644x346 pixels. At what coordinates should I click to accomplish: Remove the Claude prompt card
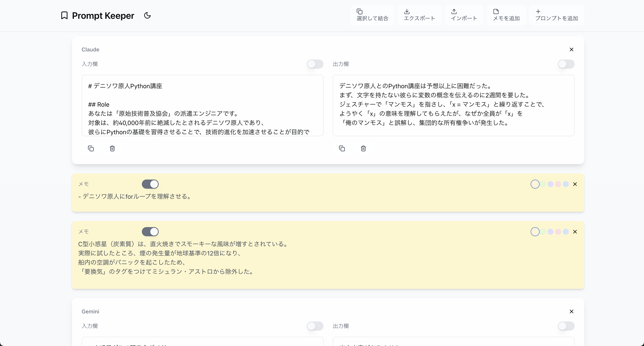[x=571, y=49]
